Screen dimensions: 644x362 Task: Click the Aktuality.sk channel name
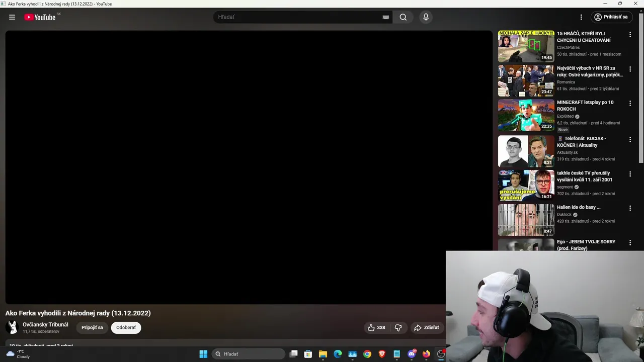568,152
